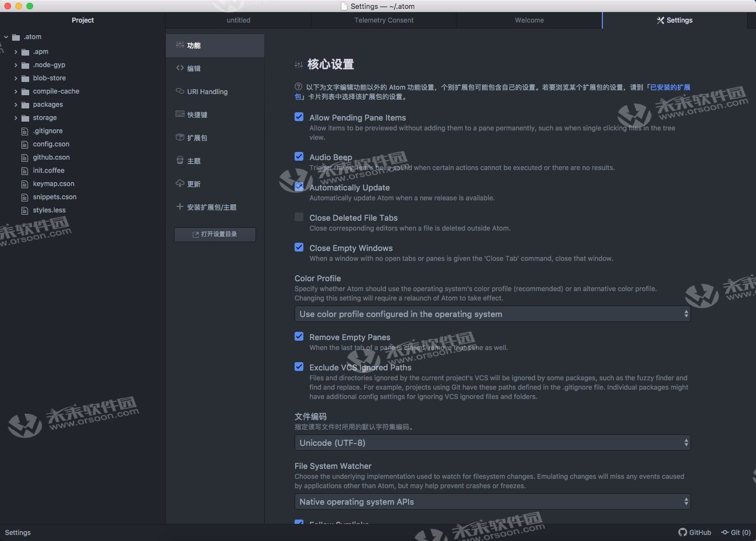Enable Close Deleted File Tabs
756x541 pixels.
tap(299, 217)
